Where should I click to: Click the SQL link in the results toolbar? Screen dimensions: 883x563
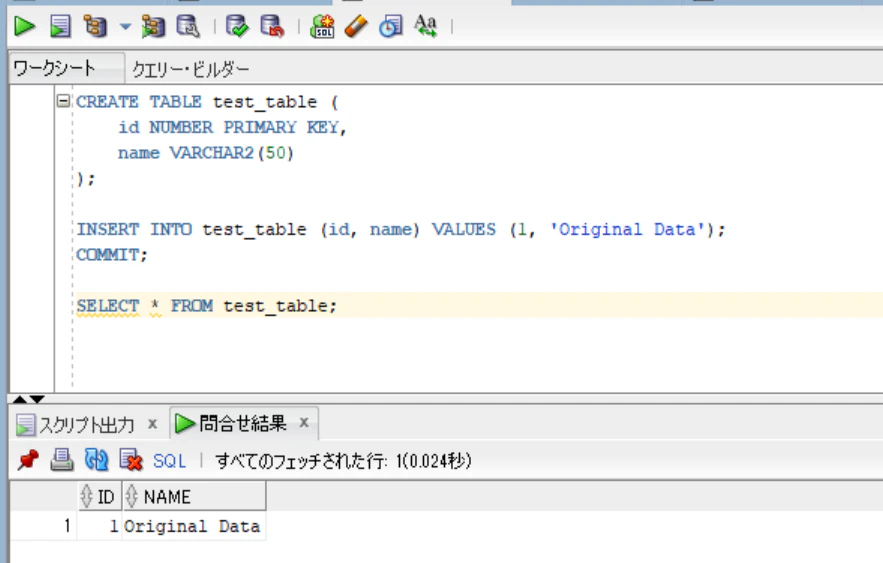[x=169, y=461]
